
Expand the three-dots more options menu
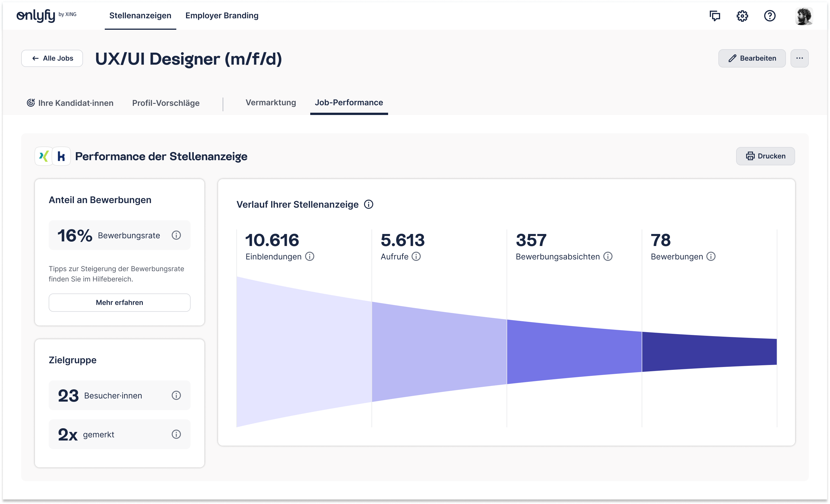pyautogui.click(x=799, y=58)
